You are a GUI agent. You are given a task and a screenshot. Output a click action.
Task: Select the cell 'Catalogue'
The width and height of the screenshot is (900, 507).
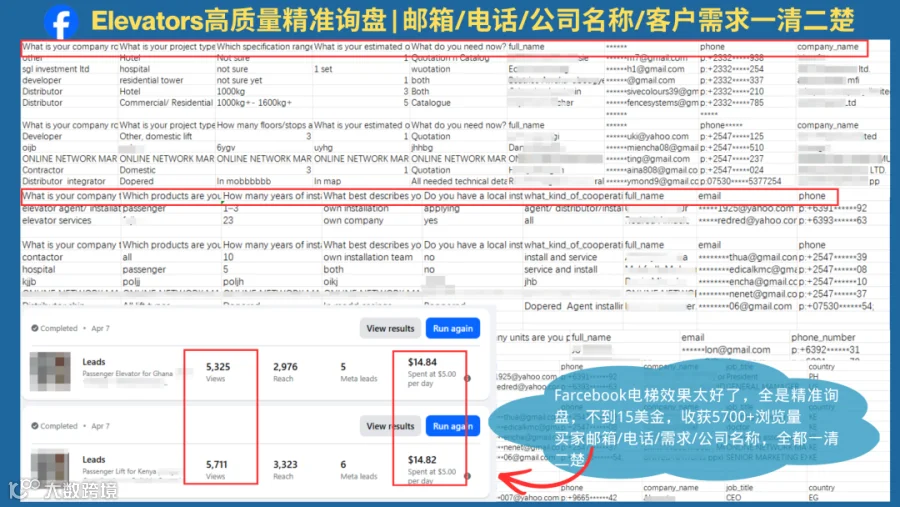coord(431,103)
